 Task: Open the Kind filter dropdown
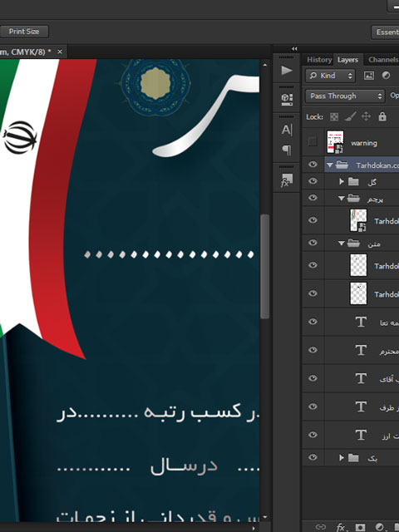(331, 76)
